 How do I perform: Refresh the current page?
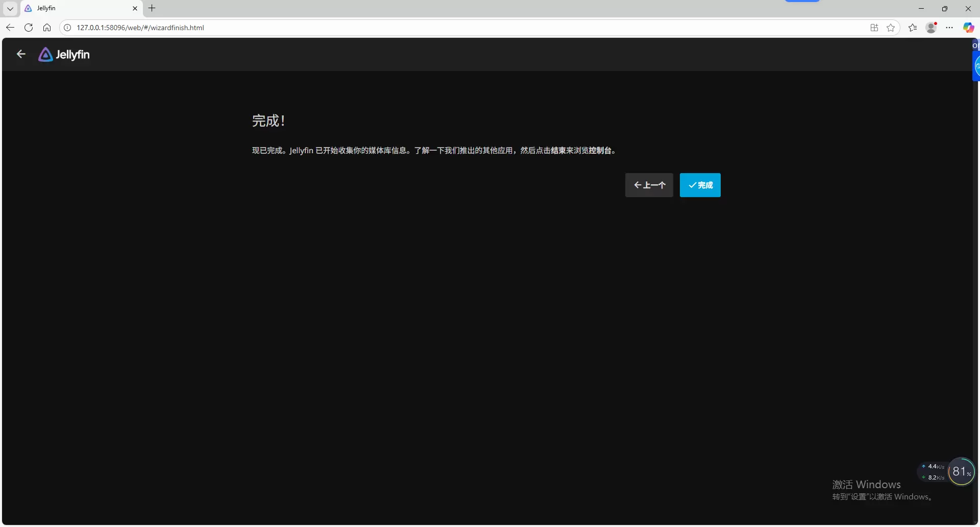click(29, 28)
